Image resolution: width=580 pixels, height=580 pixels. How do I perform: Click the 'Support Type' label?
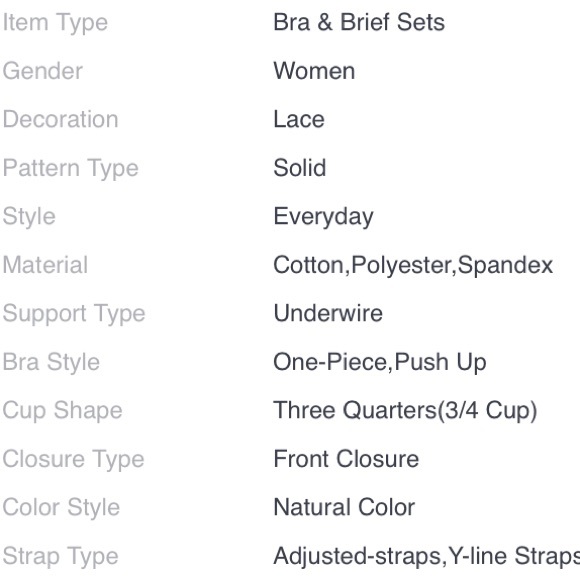click(x=74, y=314)
